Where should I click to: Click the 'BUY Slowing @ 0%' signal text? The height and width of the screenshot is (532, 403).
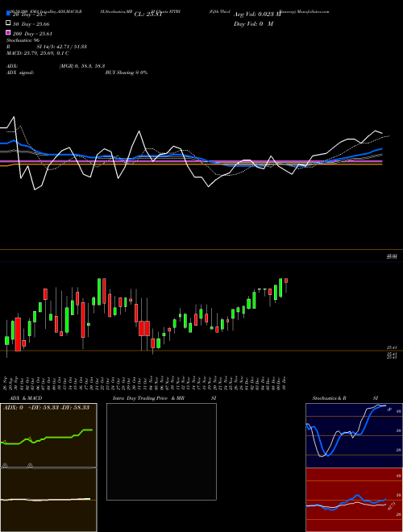tap(127, 73)
